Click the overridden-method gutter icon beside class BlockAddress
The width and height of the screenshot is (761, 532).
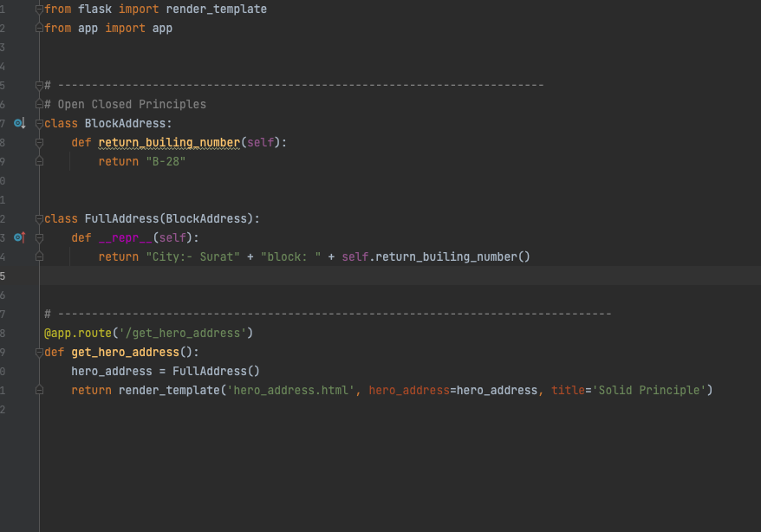point(19,123)
